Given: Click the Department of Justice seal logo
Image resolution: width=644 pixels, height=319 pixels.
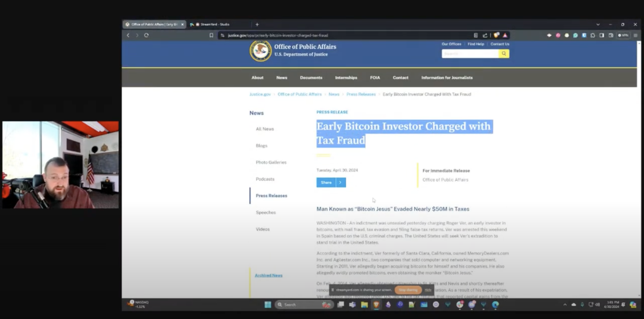Looking at the screenshot, I should point(261,51).
